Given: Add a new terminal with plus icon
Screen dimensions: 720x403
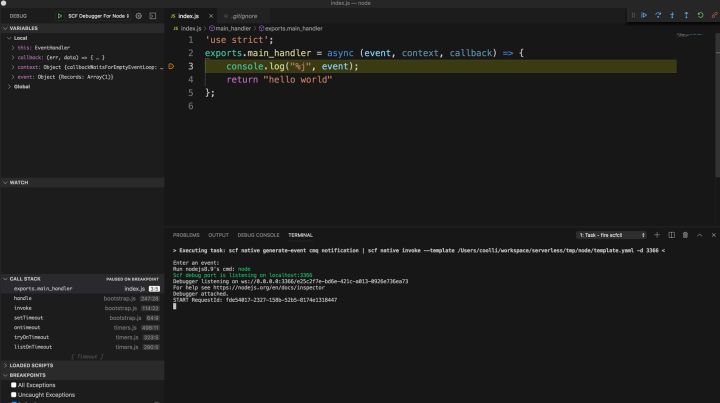Looking at the screenshot, I should tap(657, 235).
